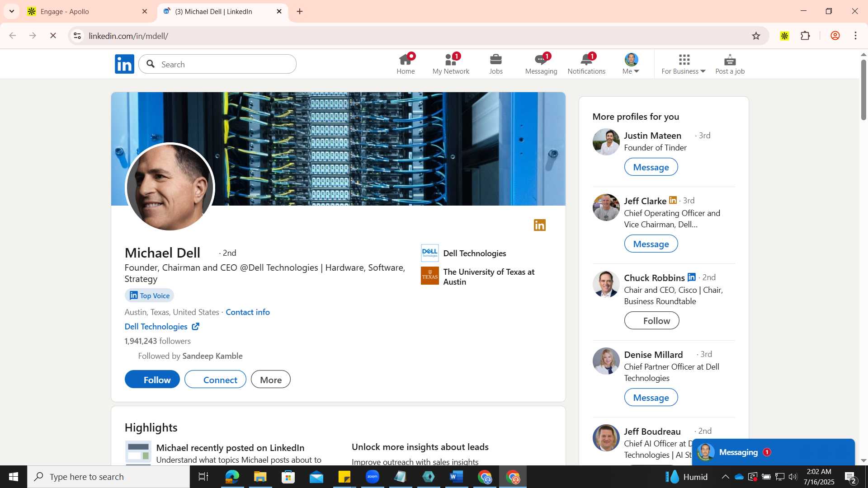
Task: Open Chrome profile icon
Action: [835, 36]
